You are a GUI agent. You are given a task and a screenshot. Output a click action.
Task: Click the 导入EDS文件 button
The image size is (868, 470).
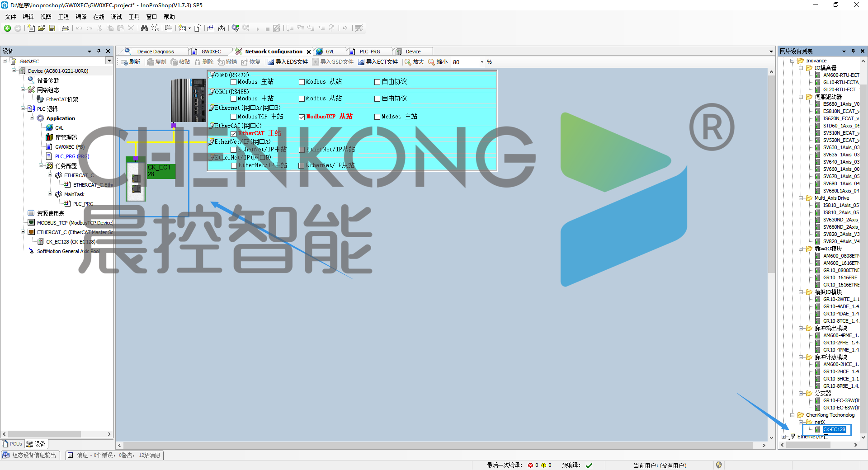pyautogui.click(x=288, y=62)
